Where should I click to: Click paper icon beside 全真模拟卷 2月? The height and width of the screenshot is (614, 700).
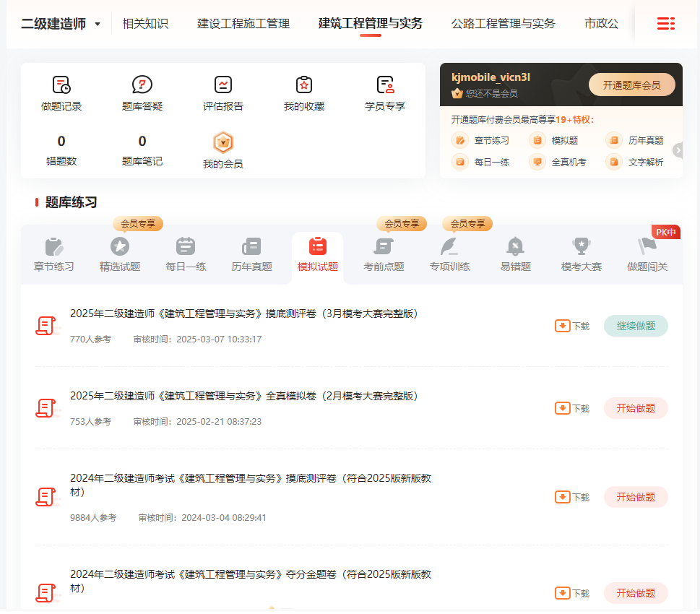(x=47, y=408)
